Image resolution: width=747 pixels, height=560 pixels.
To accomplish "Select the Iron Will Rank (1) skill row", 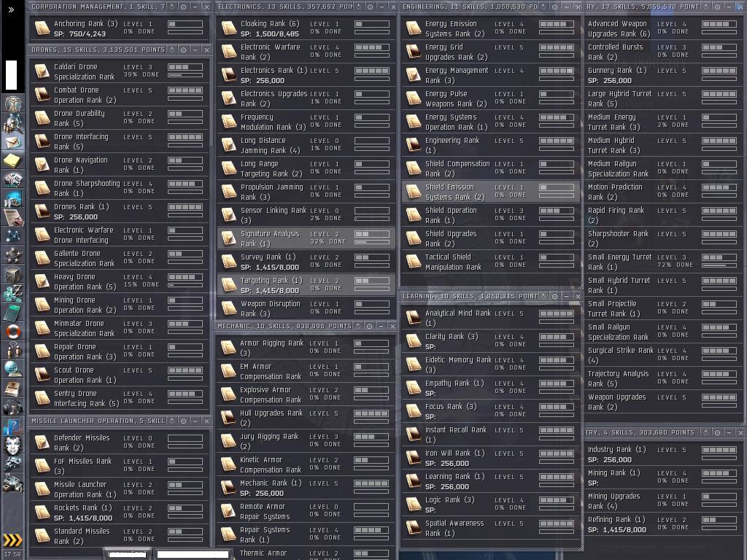I will [490, 458].
